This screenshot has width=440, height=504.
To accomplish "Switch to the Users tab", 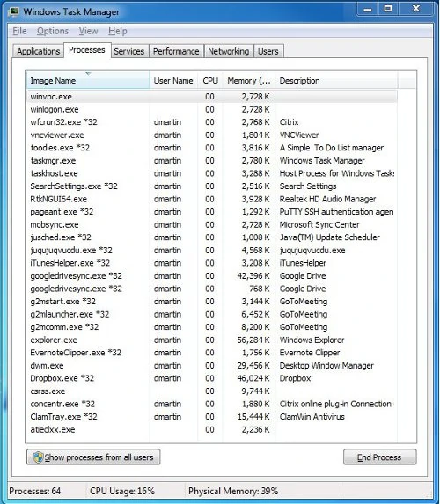I will (268, 51).
